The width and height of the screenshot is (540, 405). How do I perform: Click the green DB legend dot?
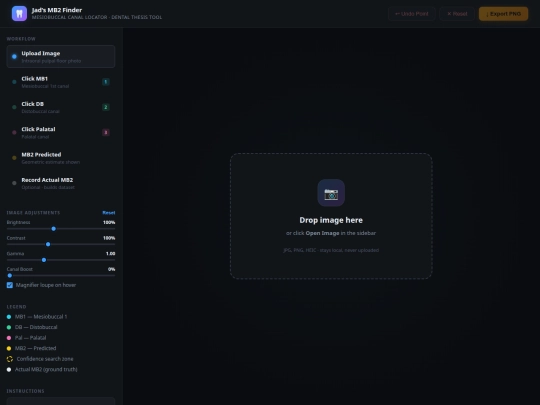(x=9, y=327)
